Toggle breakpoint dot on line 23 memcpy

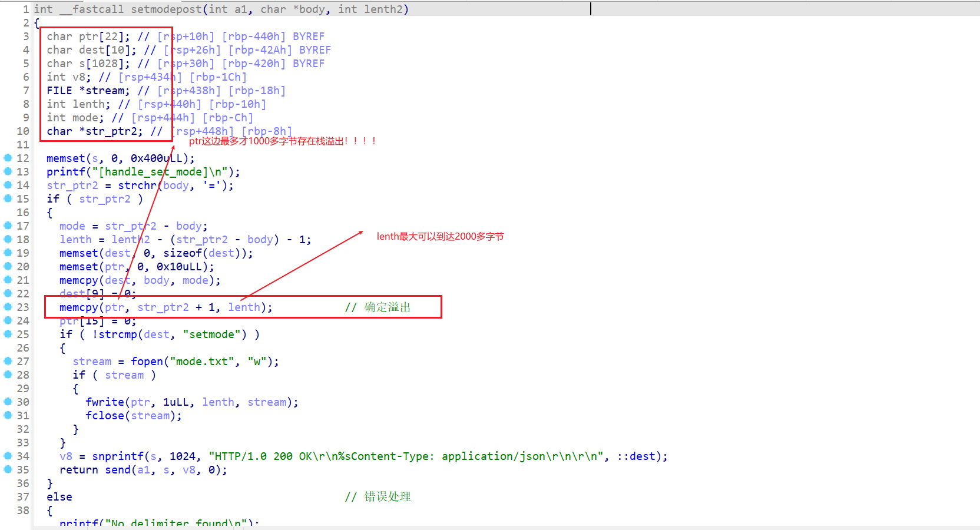8,307
